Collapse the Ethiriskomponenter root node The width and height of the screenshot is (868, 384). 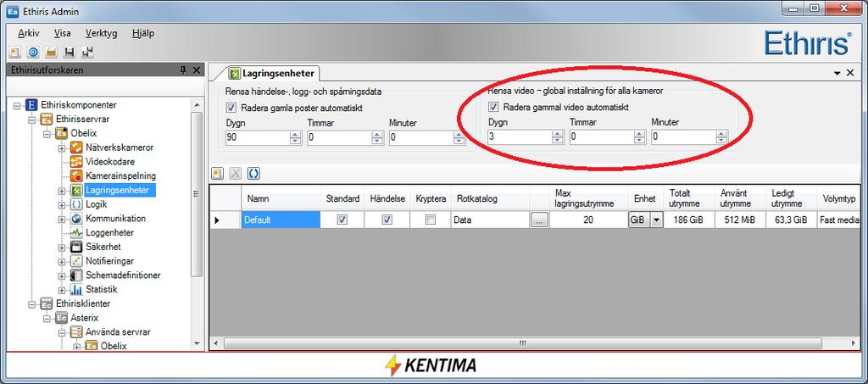pos(17,105)
